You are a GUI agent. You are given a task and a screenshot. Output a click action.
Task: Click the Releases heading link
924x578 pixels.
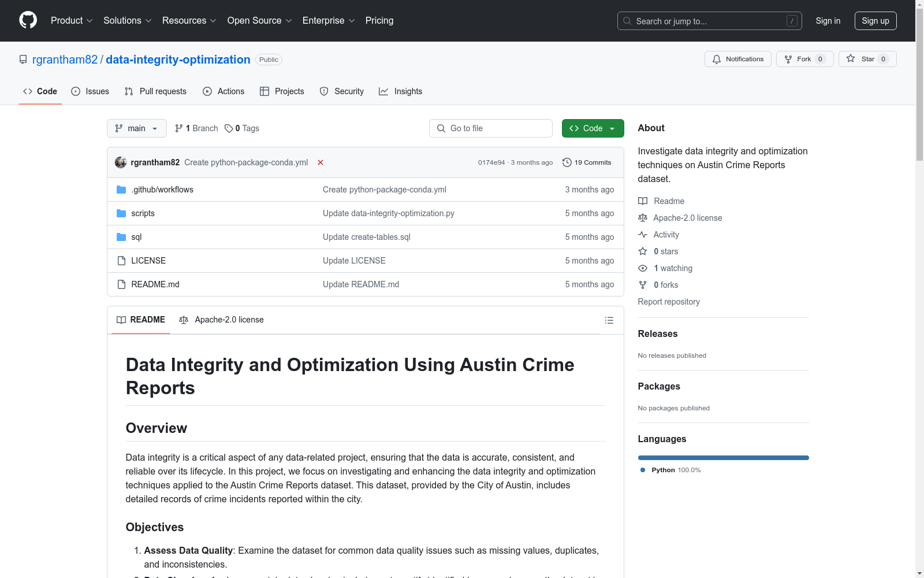point(658,334)
